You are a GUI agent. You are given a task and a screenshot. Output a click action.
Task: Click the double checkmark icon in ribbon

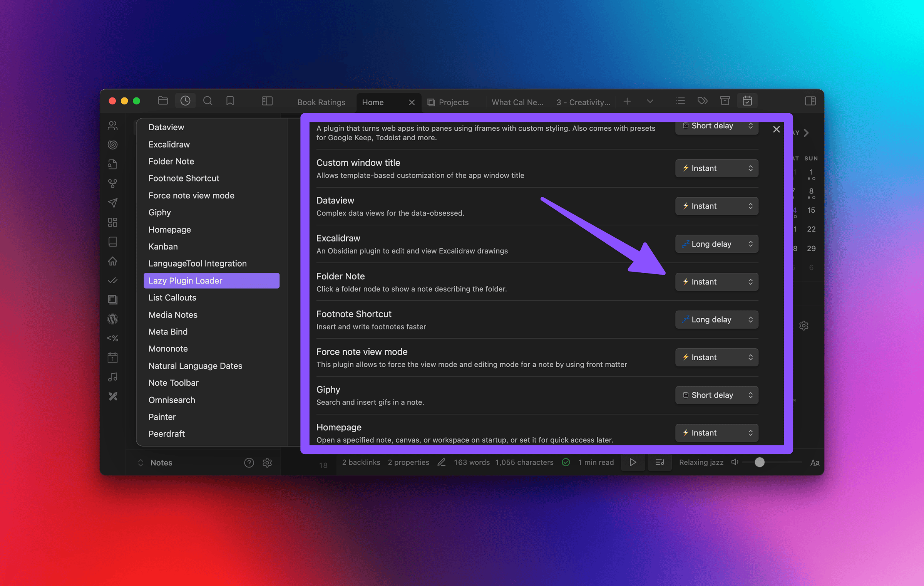coord(112,280)
